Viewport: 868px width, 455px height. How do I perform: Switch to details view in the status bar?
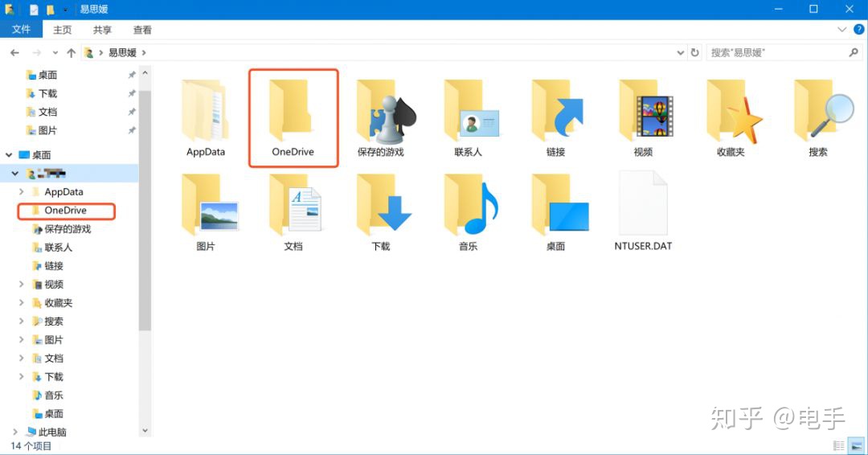point(839,445)
